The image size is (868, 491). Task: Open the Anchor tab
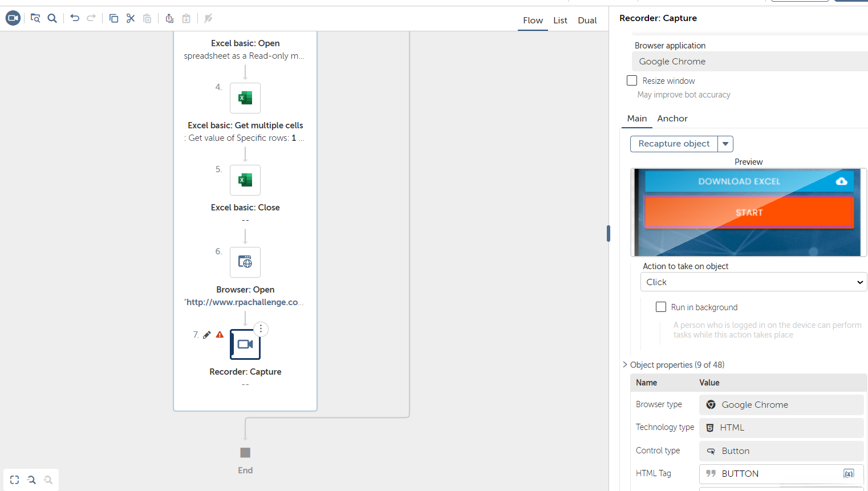tap(672, 119)
